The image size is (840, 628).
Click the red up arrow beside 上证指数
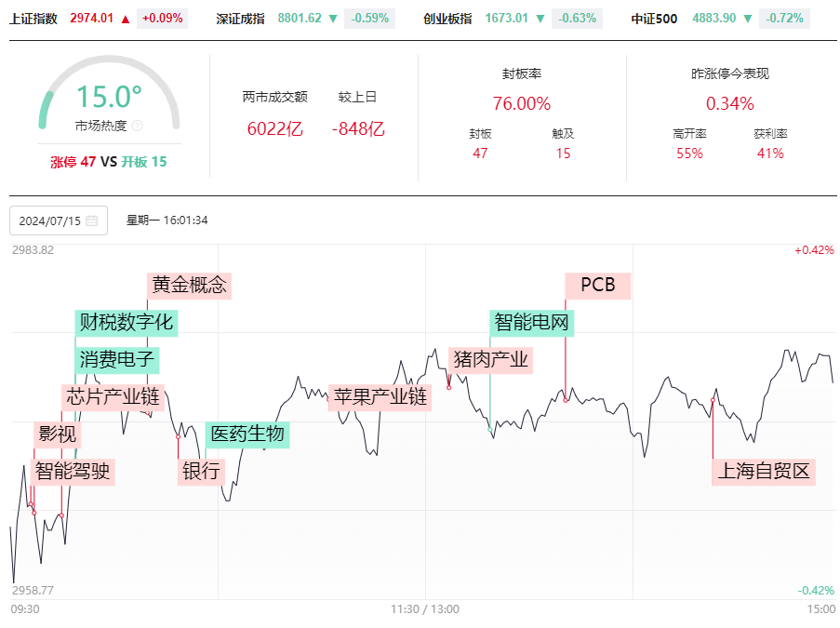tap(125, 18)
